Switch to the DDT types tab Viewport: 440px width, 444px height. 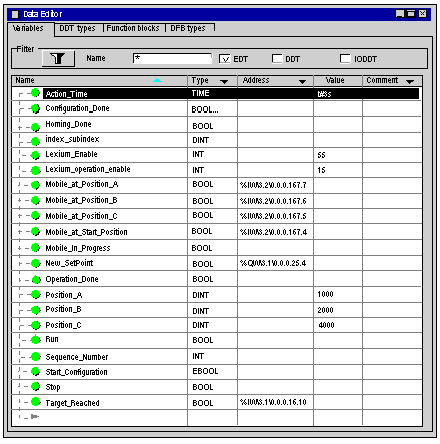(x=77, y=28)
